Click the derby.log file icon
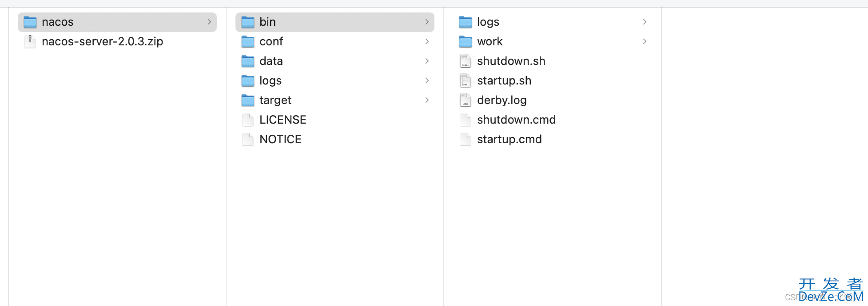This screenshot has width=868, height=306. (x=465, y=100)
